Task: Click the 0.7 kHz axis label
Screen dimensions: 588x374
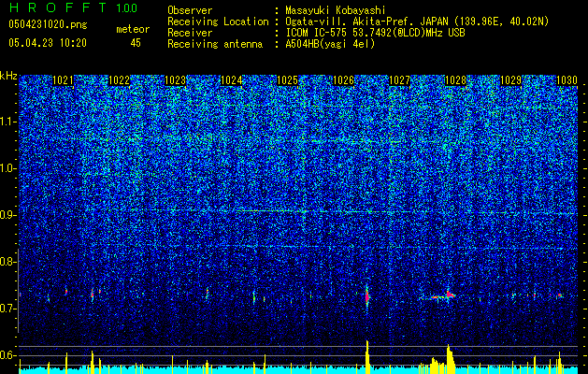Action: click(x=7, y=309)
